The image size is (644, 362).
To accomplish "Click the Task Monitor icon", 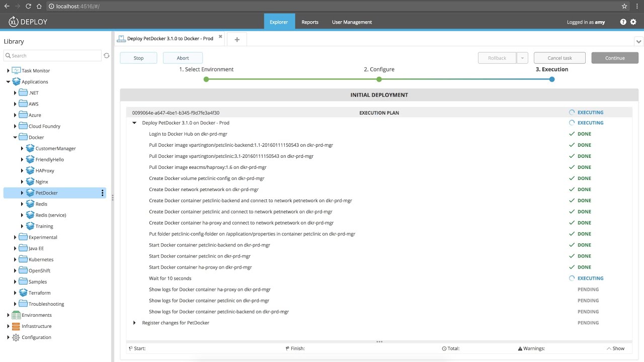I will pyautogui.click(x=16, y=71).
